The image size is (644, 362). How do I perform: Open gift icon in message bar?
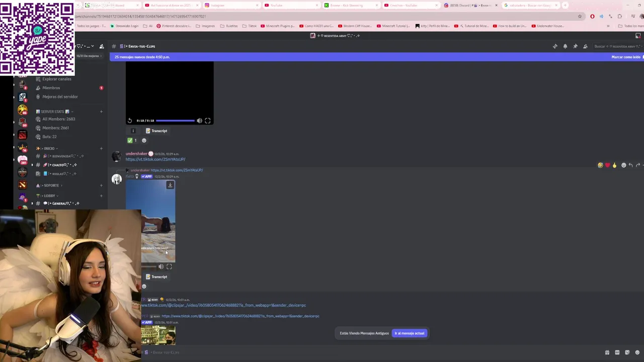(607, 352)
